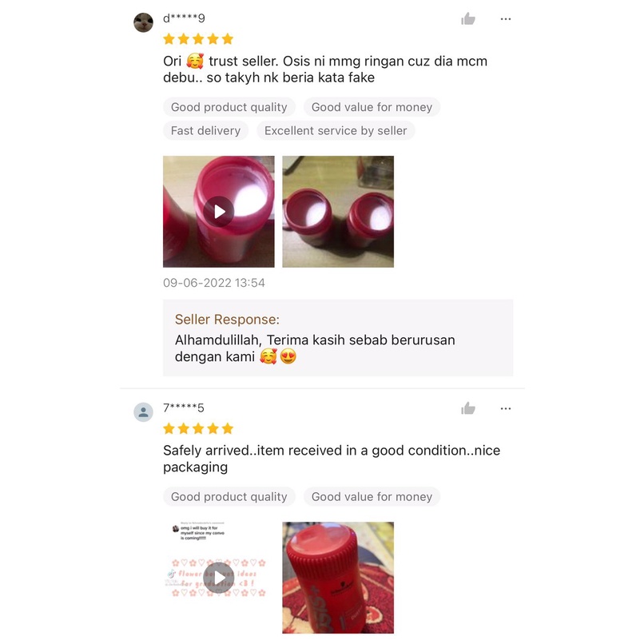Click the five-star rating of d*****9

tap(198, 39)
